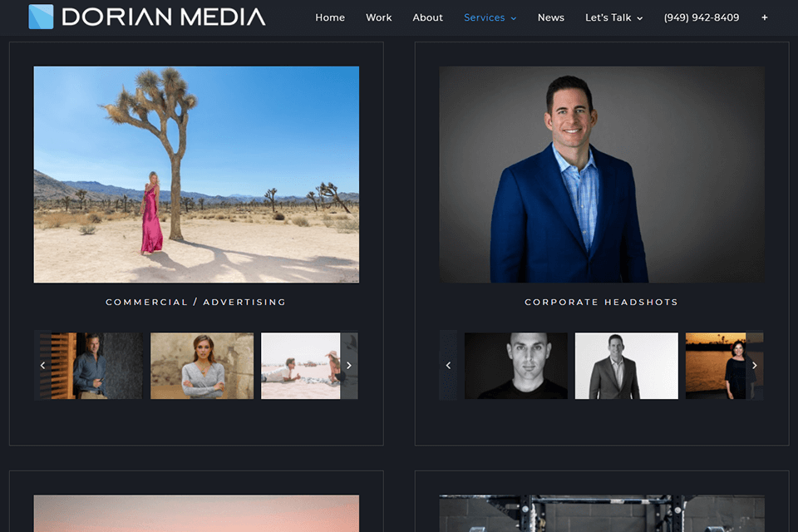Open the News page
This screenshot has width=798, height=532.
pos(550,17)
